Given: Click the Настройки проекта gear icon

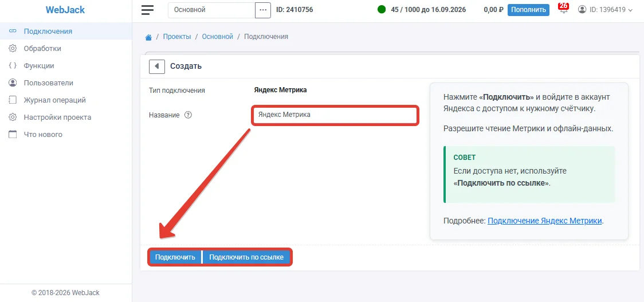Looking at the screenshot, I should pyautogui.click(x=13, y=117).
